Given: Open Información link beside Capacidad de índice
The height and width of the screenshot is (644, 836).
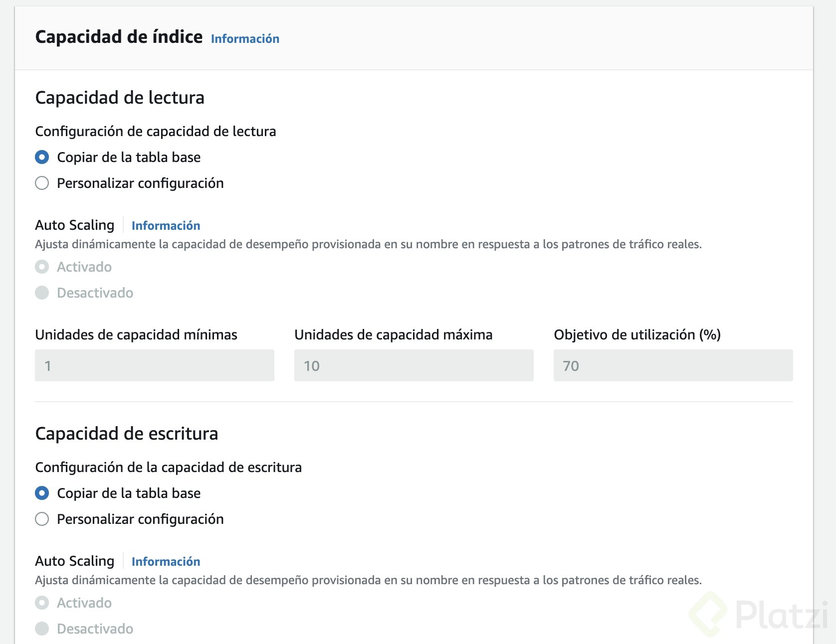Looking at the screenshot, I should [x=245, y=38].
